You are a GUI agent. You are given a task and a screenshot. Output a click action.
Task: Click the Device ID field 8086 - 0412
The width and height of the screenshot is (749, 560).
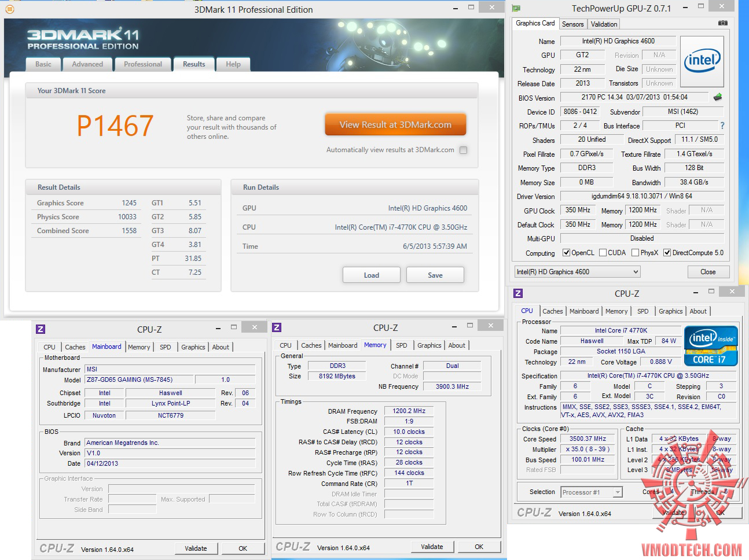(x=581, y=112)
